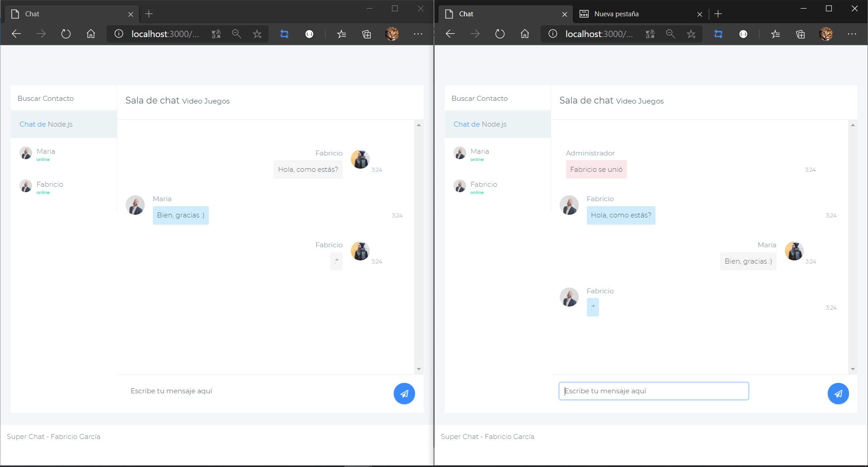Select Maria from the contact list

(46, 154)
